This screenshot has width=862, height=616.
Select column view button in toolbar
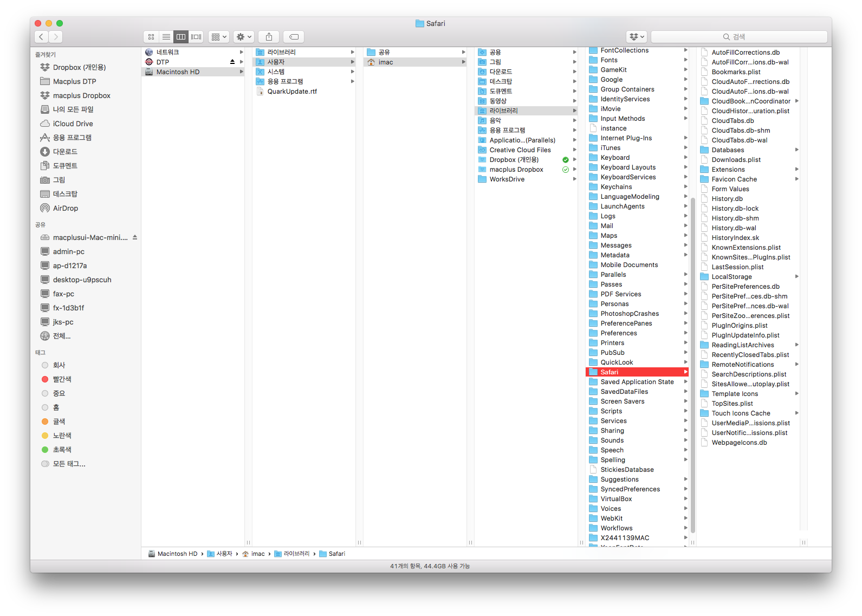[181, 37]
